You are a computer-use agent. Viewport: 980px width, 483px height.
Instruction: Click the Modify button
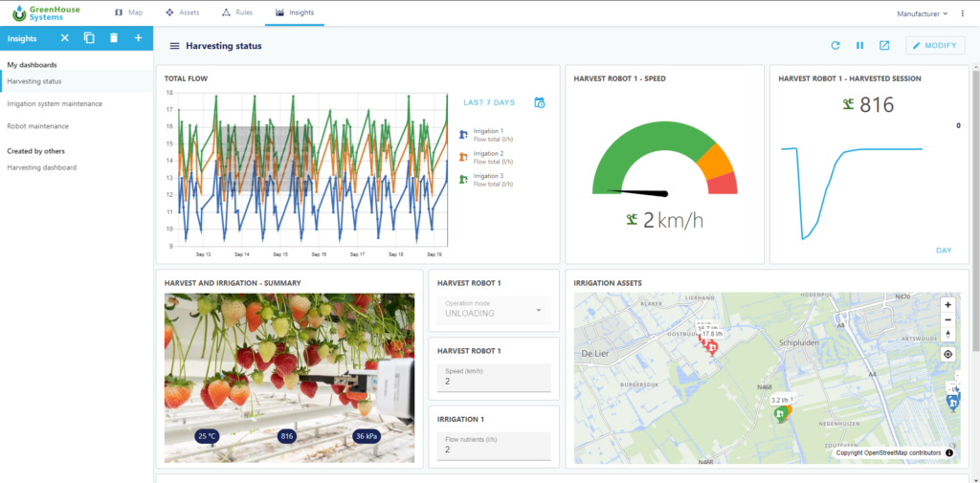935,45
